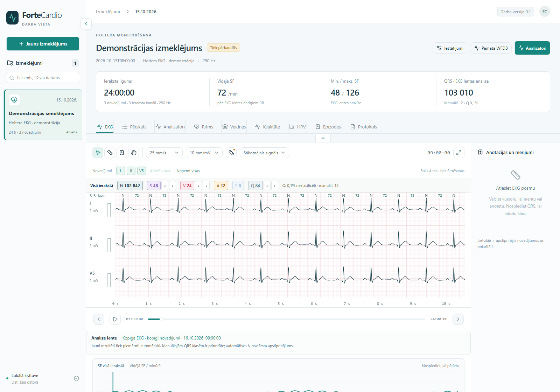Filter by A 12 beats
Screen dimensions: 560x392
tap(221, 186)
